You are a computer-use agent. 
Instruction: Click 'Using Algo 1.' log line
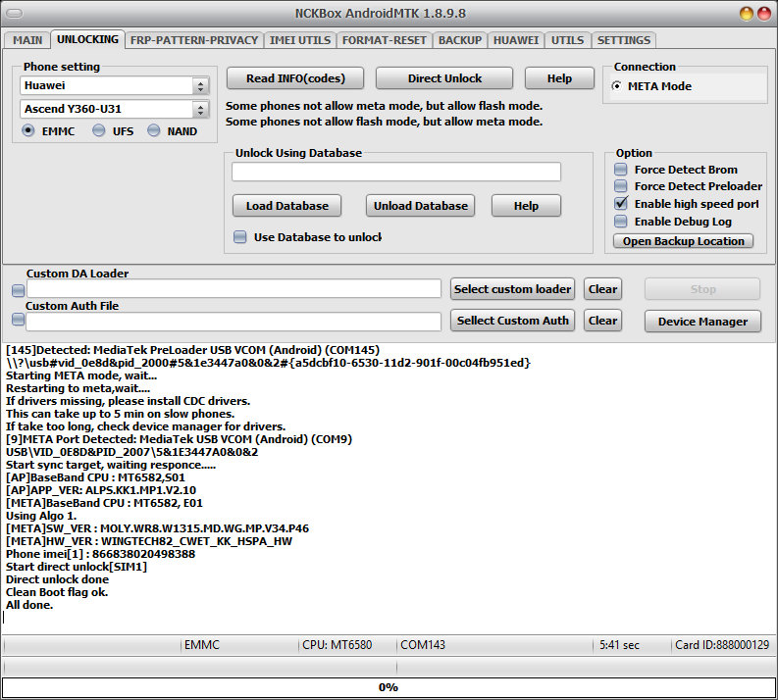pyautogui.click(x=41, y=516)
